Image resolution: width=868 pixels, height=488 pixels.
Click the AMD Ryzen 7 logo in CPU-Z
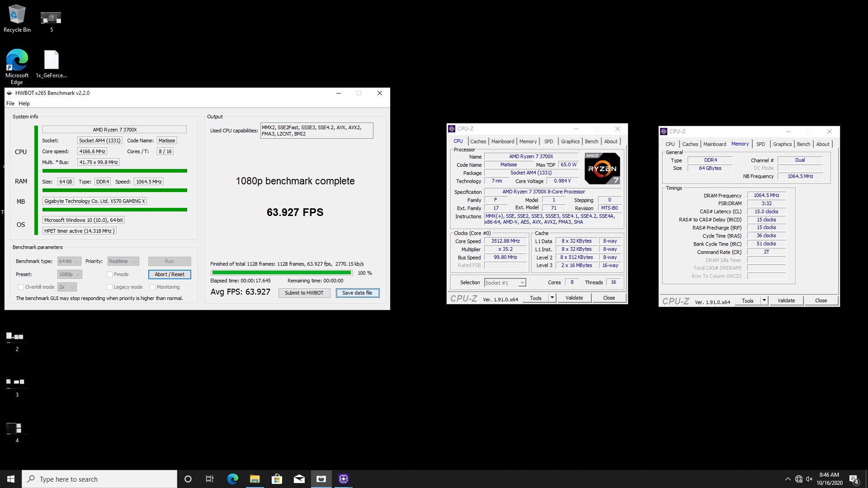(x=602, y=169)
